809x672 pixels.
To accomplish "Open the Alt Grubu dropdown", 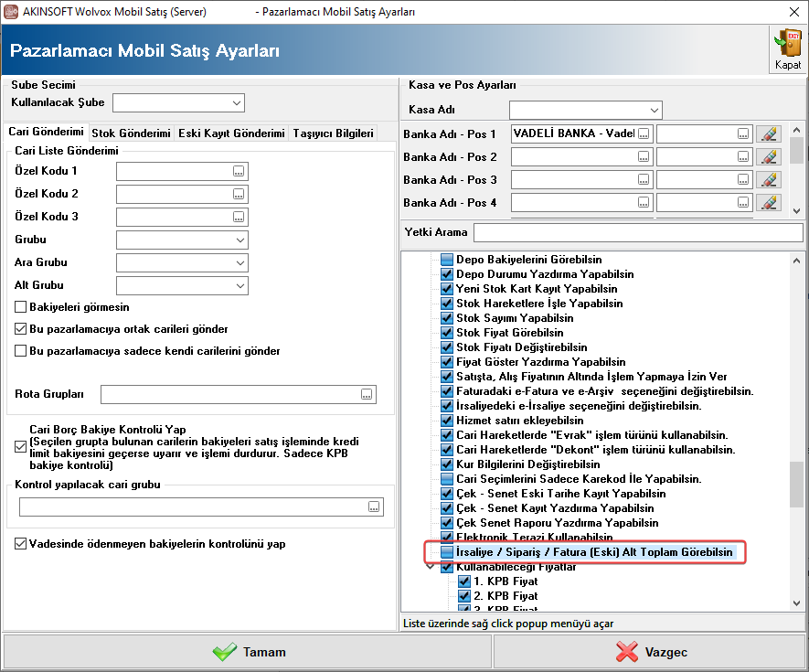I will (x=240, y=285).
